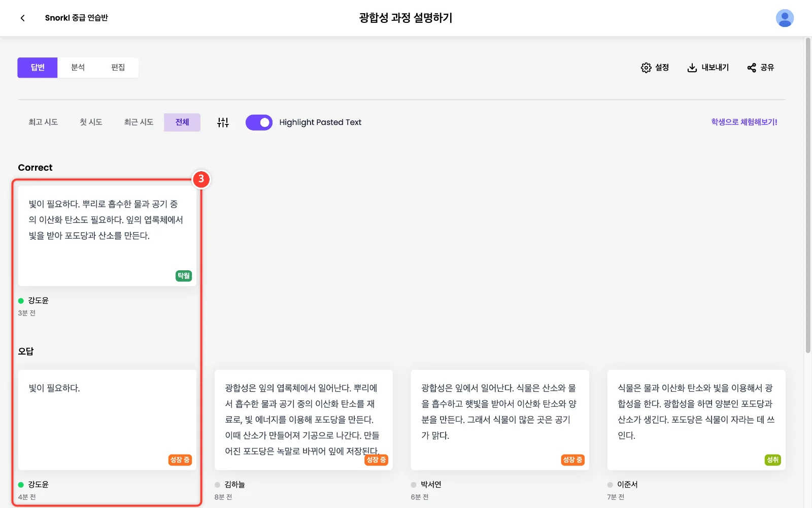Click the 탁월 badge on the correct answer
Image resolution: width=812 pixels, height=508 pixels.
[x=184, y=276]
